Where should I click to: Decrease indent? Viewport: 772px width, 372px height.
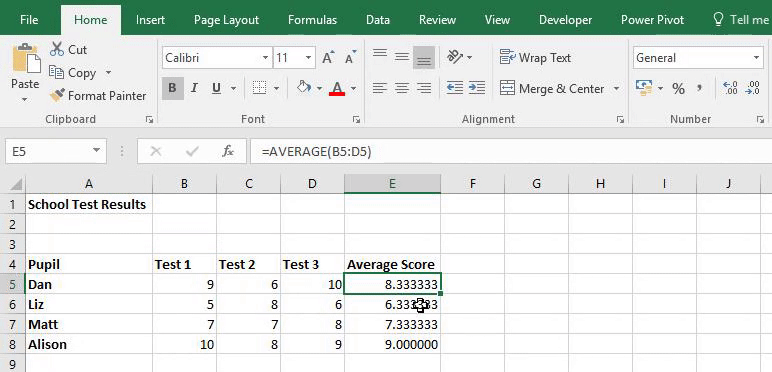pyautogui.click(x=454, y=88)
